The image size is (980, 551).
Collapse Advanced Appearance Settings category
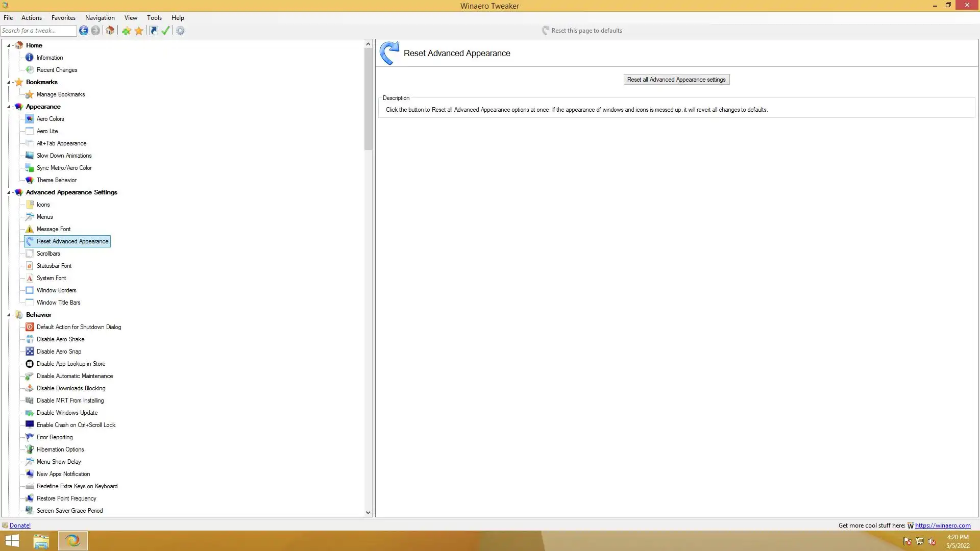pos(9,192)
